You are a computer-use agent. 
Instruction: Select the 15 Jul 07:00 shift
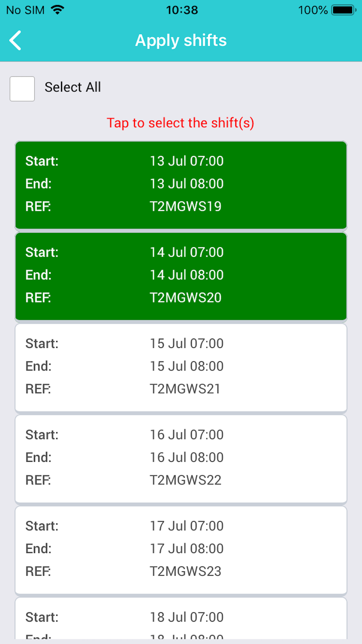(x=181, y=368)
